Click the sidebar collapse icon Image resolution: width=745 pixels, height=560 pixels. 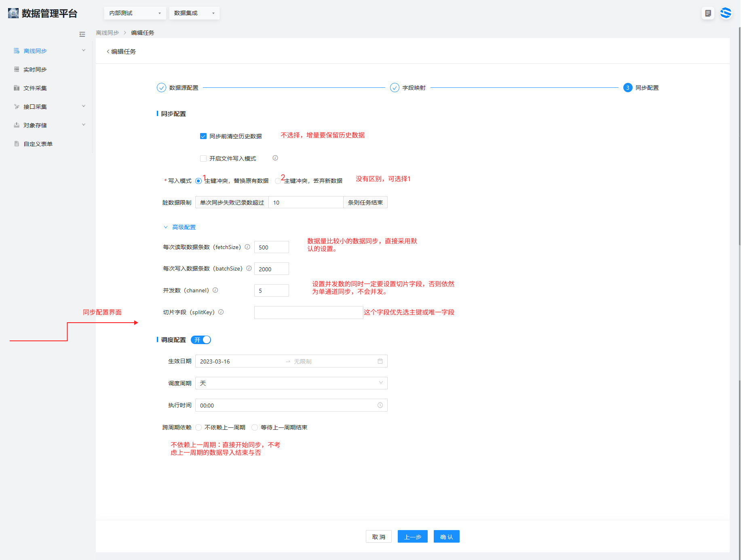pos(82,34)
